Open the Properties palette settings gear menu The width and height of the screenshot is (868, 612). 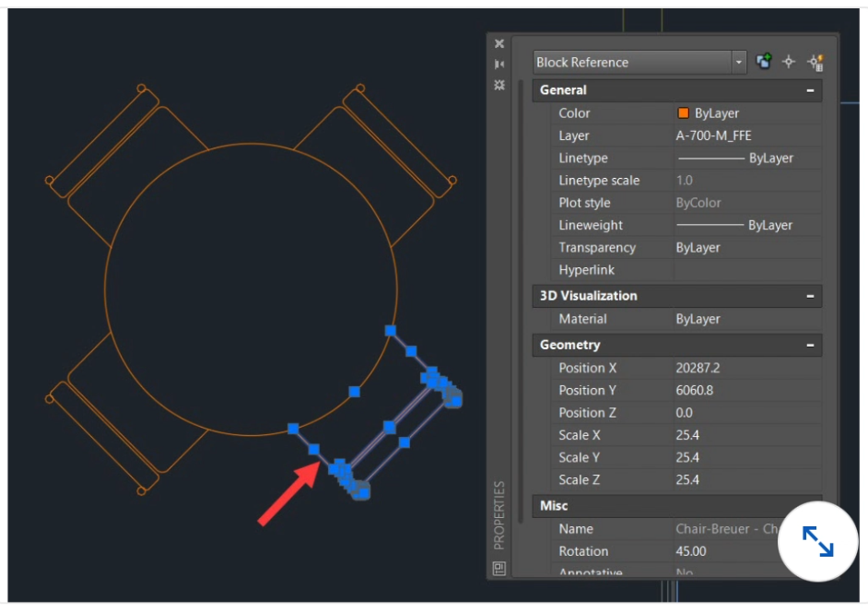pos(499,84)
